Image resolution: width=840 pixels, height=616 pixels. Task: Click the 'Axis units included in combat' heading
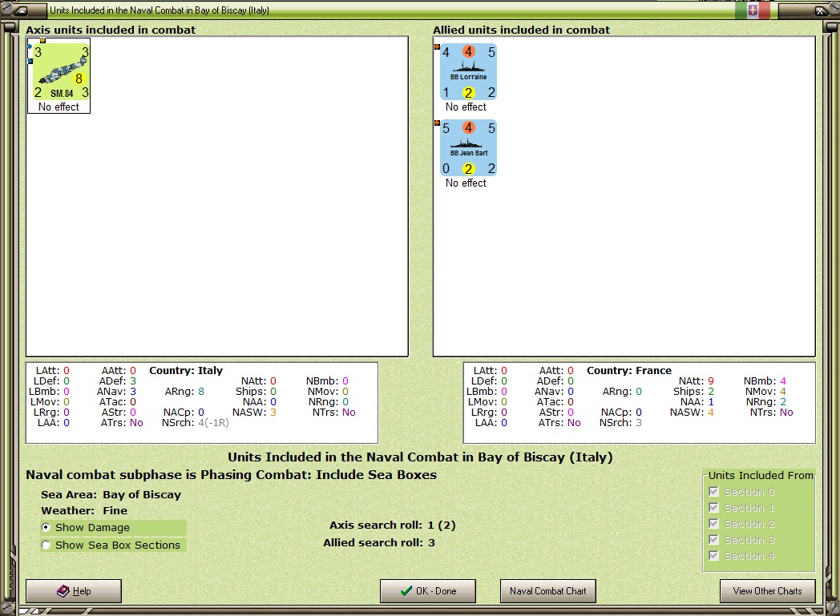pos(111,30)
